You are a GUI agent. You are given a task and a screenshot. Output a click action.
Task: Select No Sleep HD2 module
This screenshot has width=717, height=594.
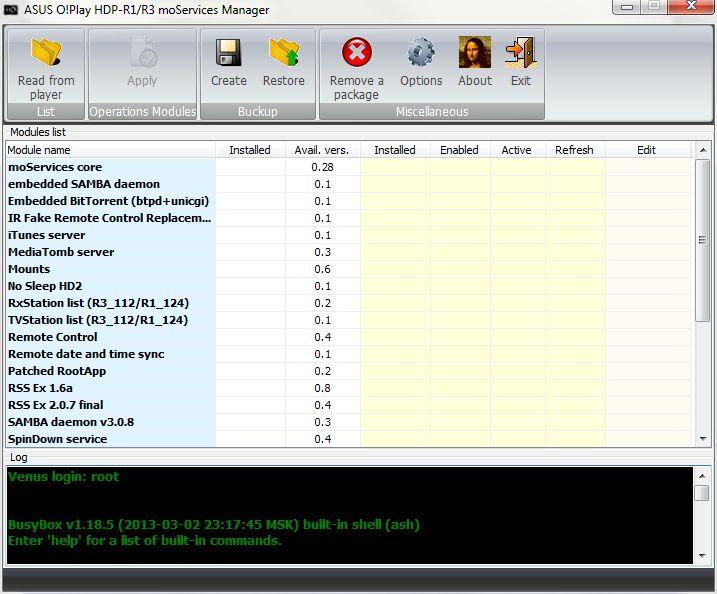[348, 286]
